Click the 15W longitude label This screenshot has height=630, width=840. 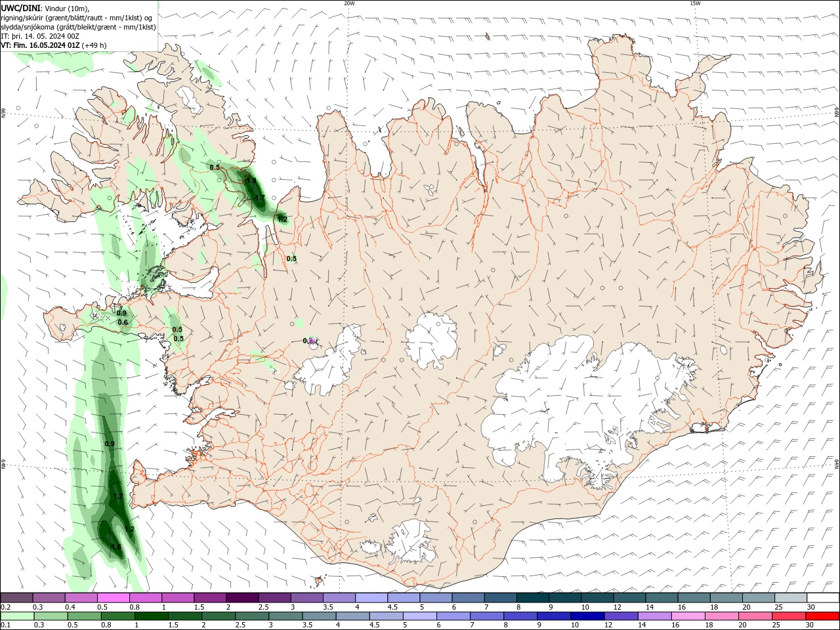coord(694,3)
